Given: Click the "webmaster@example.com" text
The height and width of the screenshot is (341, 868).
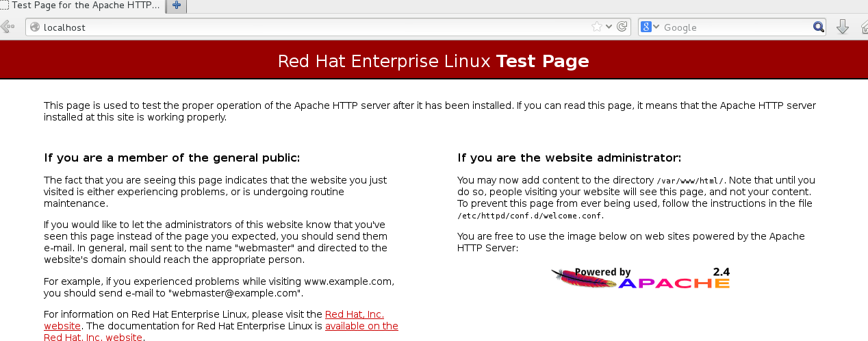Looking at the screenshot, I should (x=235, y=293).
